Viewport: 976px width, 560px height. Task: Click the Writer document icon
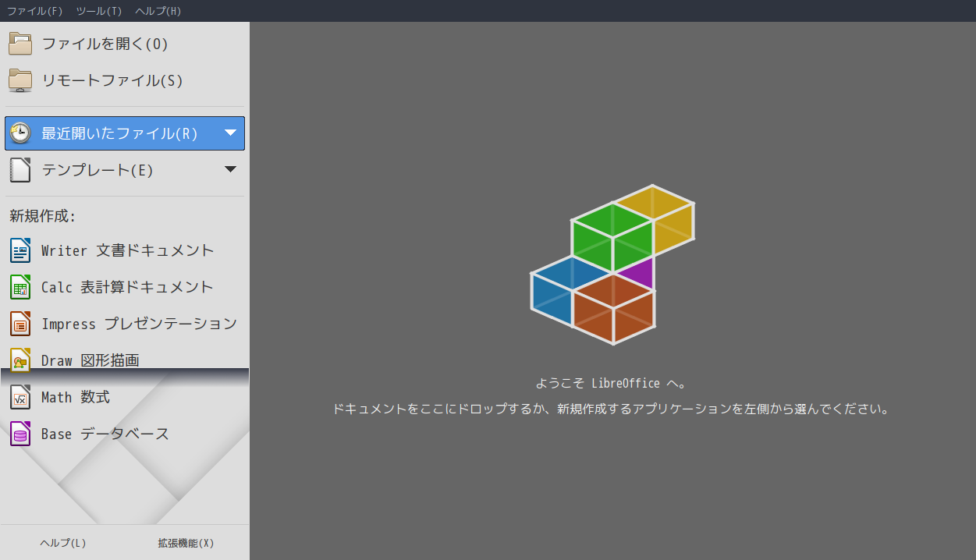20,250
